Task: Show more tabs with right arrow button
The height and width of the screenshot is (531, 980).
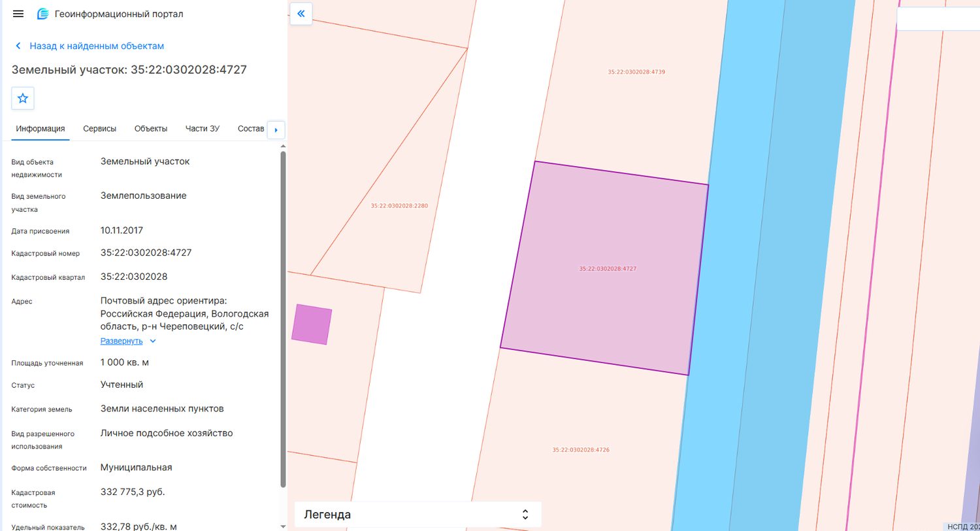Action: [x=276, y=129]
